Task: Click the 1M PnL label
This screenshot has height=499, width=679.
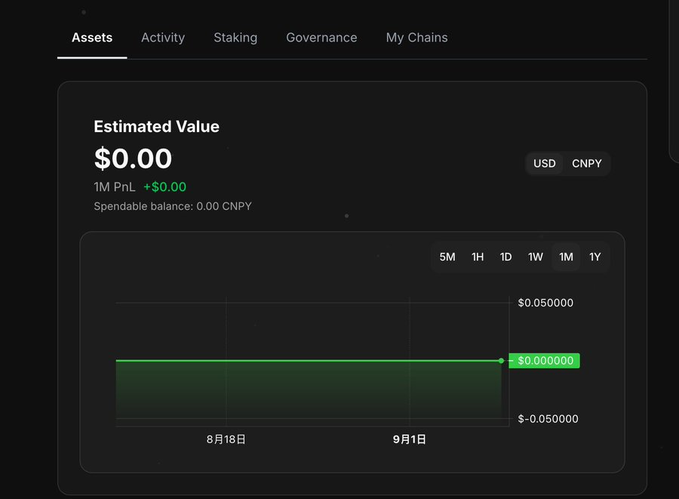Action: 114,187
